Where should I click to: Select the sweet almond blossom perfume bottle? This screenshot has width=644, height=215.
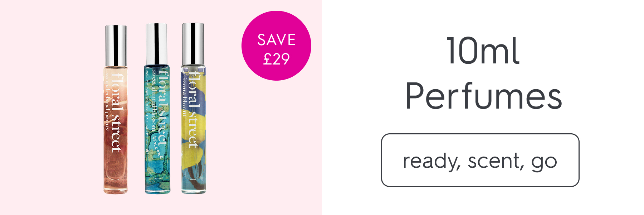coord(157,108)
